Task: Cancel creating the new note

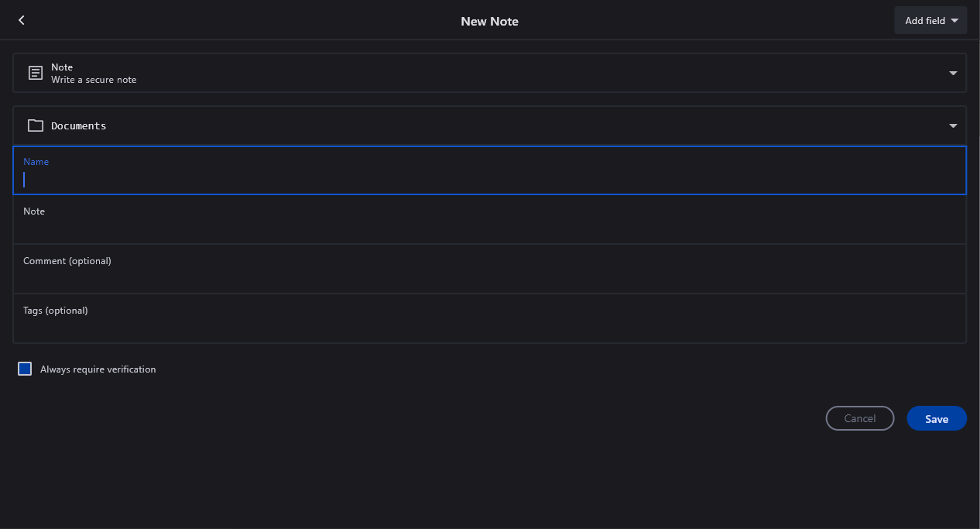Action: (x=859, y=418)
